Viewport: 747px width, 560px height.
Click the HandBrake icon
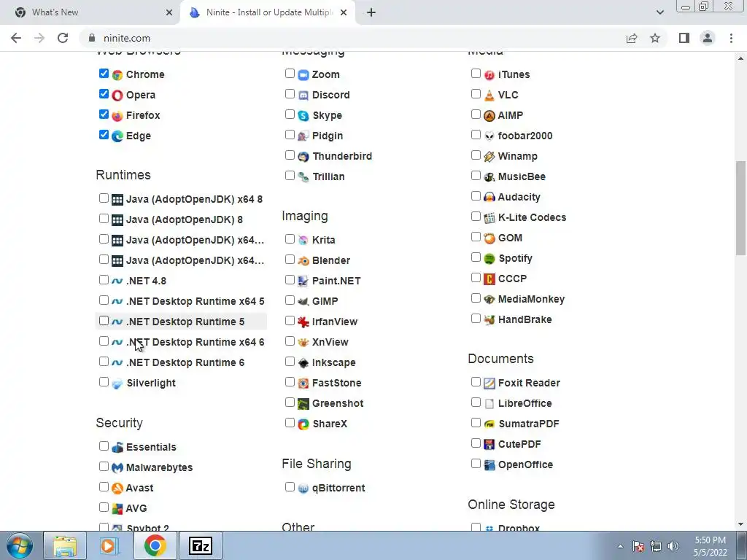(489, 320)
